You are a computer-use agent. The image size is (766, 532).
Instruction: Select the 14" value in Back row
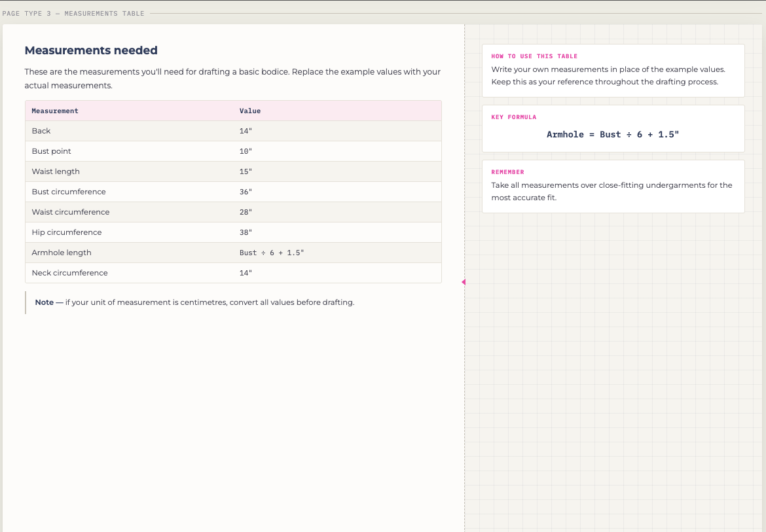point(246,131)
